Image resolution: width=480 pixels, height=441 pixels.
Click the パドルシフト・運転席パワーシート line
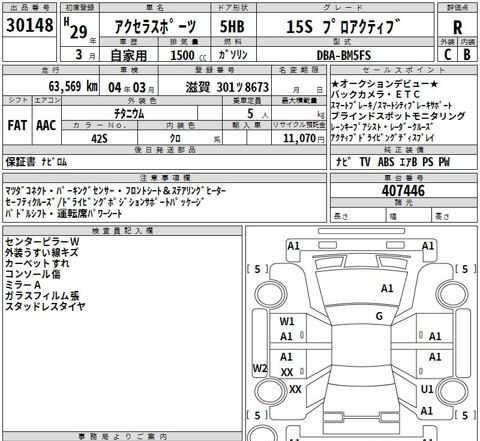click(64, 213)
